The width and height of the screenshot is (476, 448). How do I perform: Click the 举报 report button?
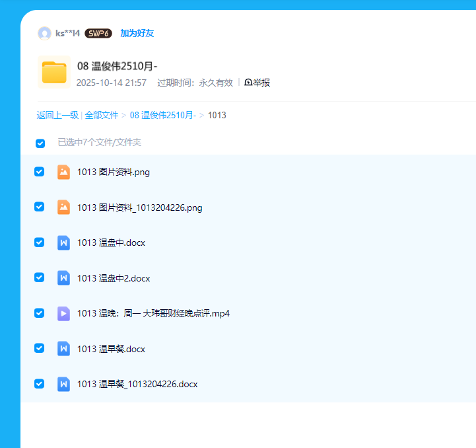tap(257, 83)
